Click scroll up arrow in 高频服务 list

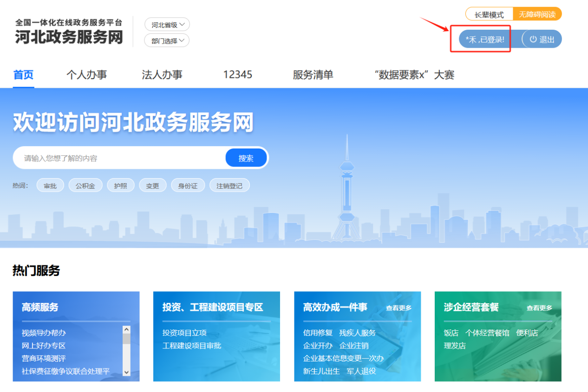(126, 329)
